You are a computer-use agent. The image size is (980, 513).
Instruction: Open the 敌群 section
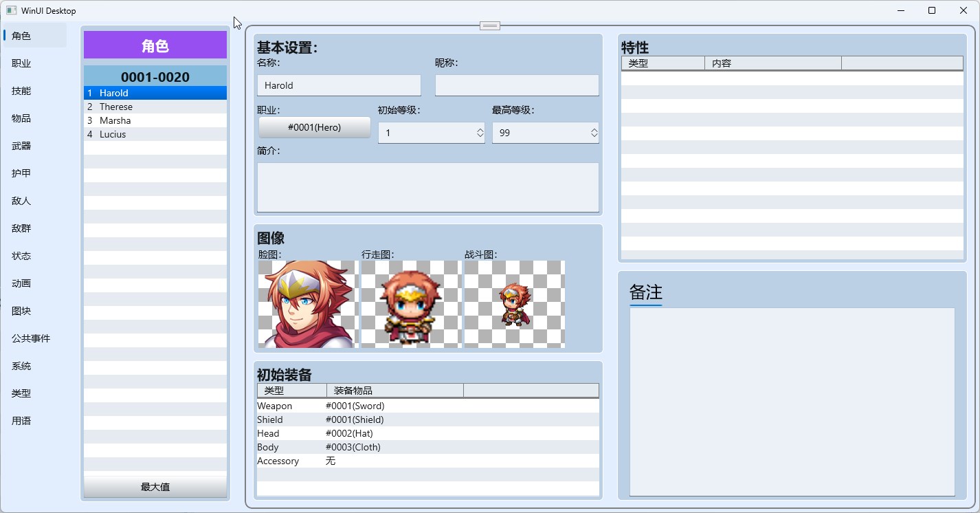click(x=34, y=228)
